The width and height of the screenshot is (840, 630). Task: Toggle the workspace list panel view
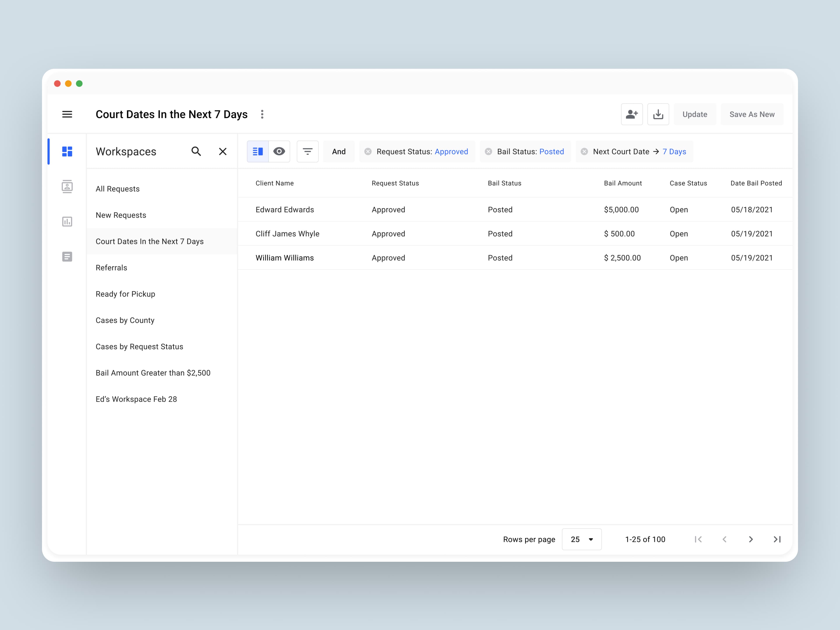coord(258,152)
